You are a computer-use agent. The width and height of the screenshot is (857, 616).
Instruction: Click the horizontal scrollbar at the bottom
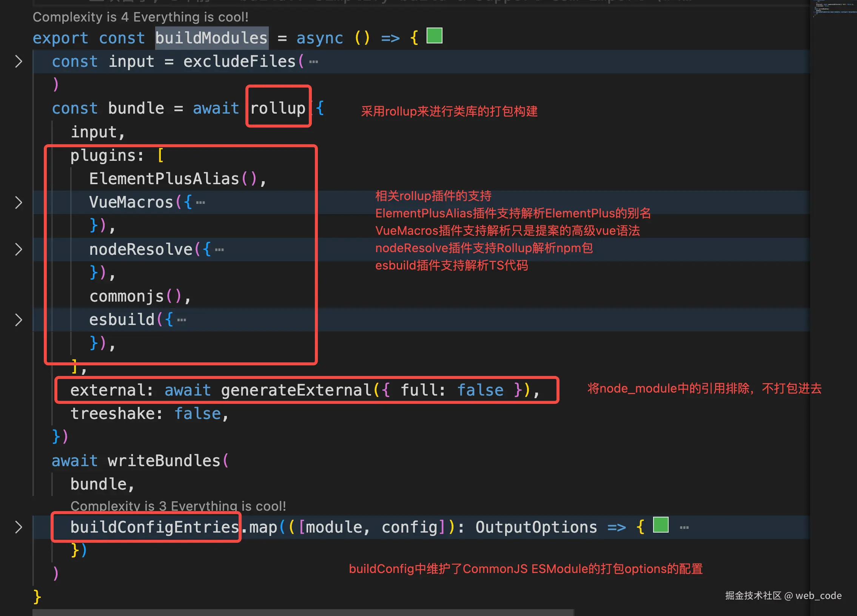click(x=302, y=612)
